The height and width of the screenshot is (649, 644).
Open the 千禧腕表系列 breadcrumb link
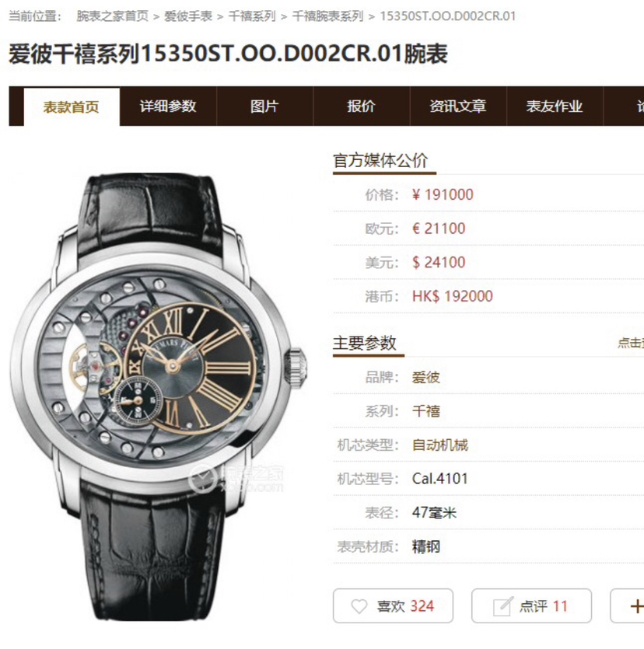(x=327, y=16)
